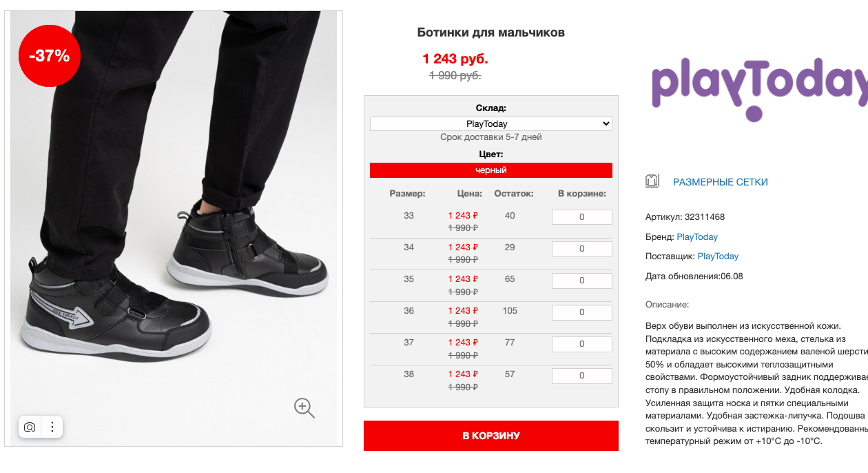
Task: Click the Ботинки для мальчиков product title
Action: [491, 32]
